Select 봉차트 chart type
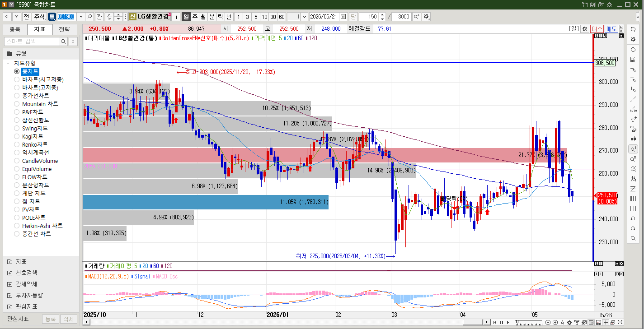This screenshot has width=644, height=329. (x=30, y=71)
